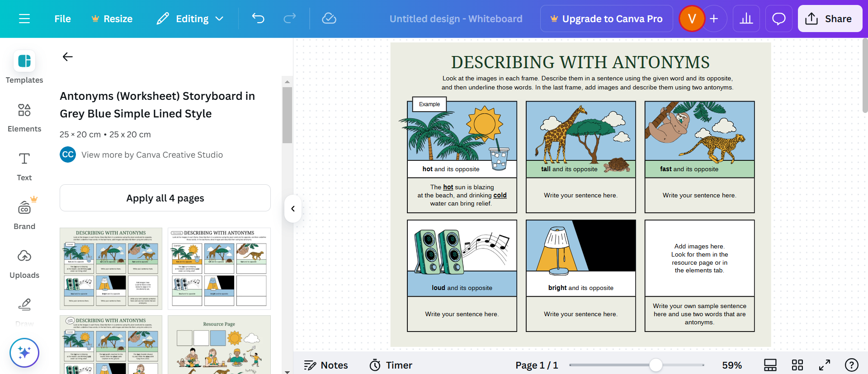Open the Elements panel
Viewport: 868px width, 374px height.
click(x=24, y=117)
